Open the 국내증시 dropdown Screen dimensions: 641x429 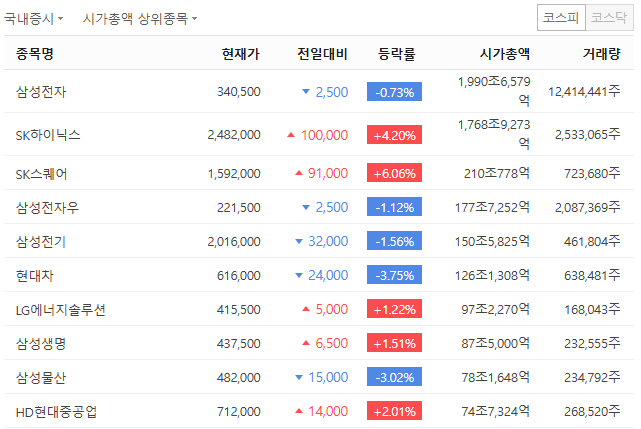click(34, 18)
